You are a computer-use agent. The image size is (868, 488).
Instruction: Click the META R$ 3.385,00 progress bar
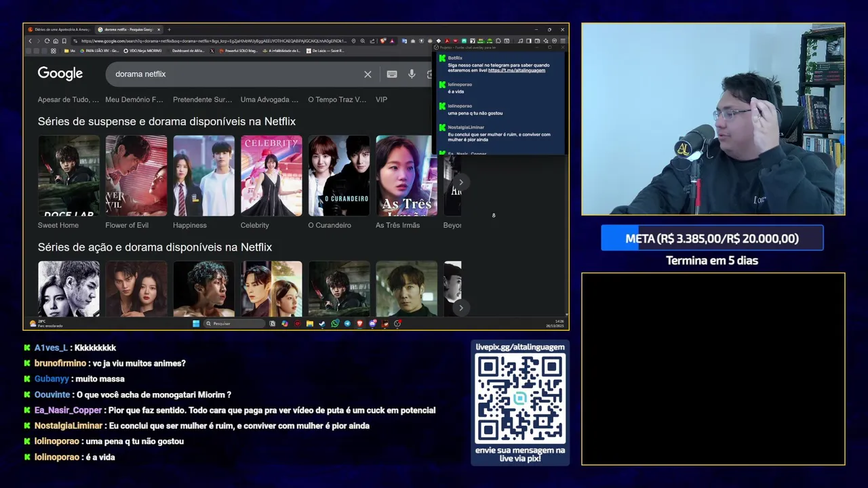tap(712, 239)
